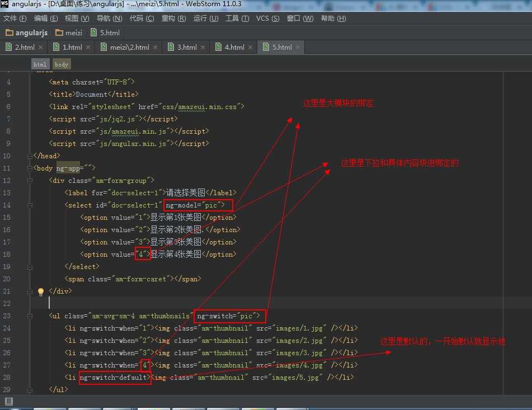Collapse the ul element fold marker
532x410 pixels.
(x=30, y=317)
